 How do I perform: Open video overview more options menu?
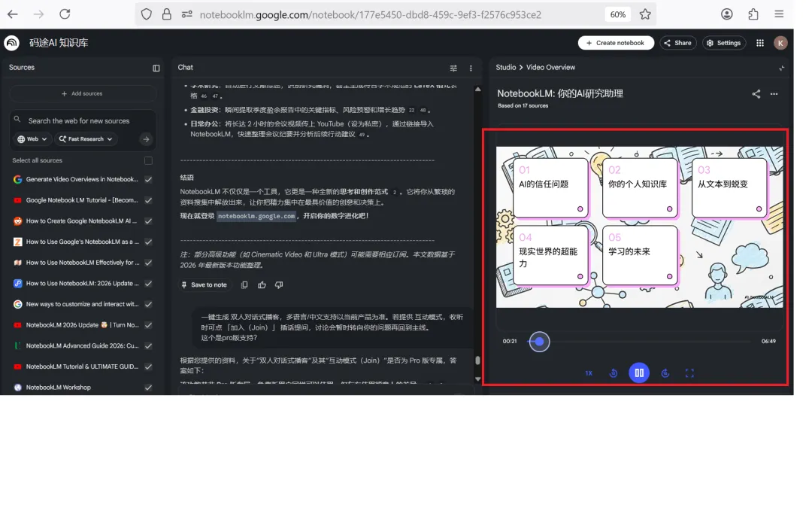[774, 94]
